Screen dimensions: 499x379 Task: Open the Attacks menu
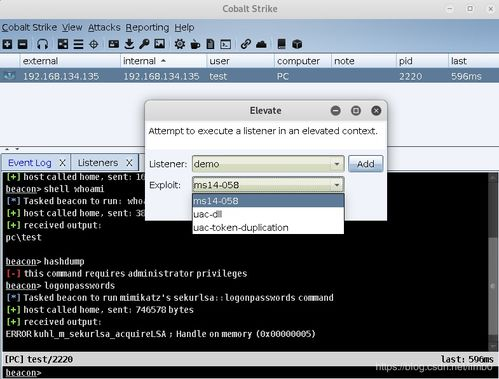(x=104, y=27)
